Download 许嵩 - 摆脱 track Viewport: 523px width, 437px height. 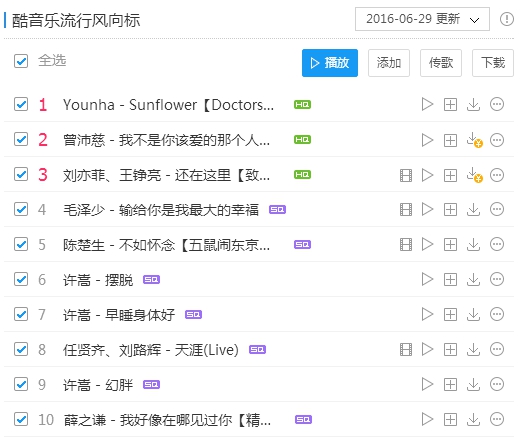[473, 279]
